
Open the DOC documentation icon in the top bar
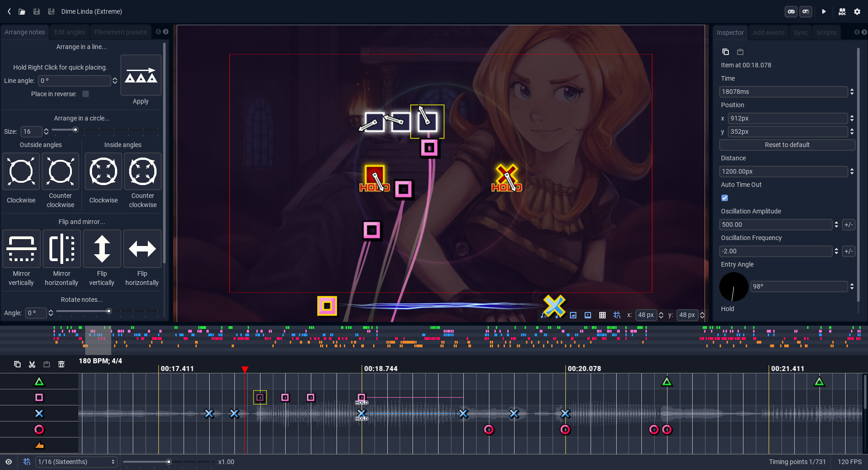click(842, 11)
